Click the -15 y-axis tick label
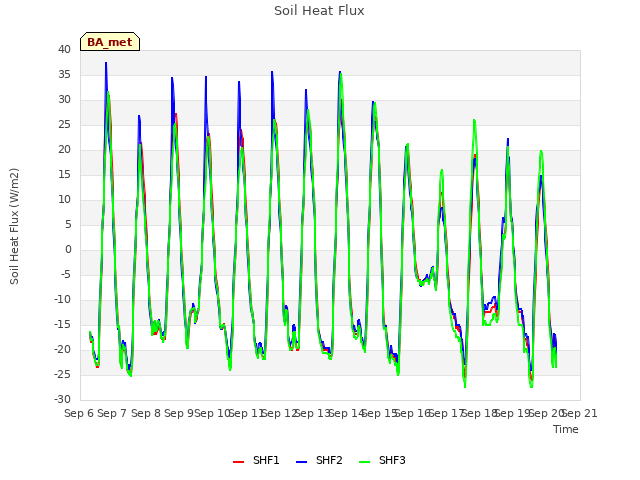640x480 pixels. [62, 324]
